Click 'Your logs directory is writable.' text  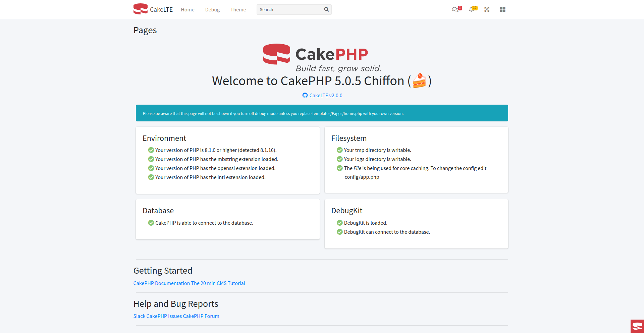pos(378,159)
